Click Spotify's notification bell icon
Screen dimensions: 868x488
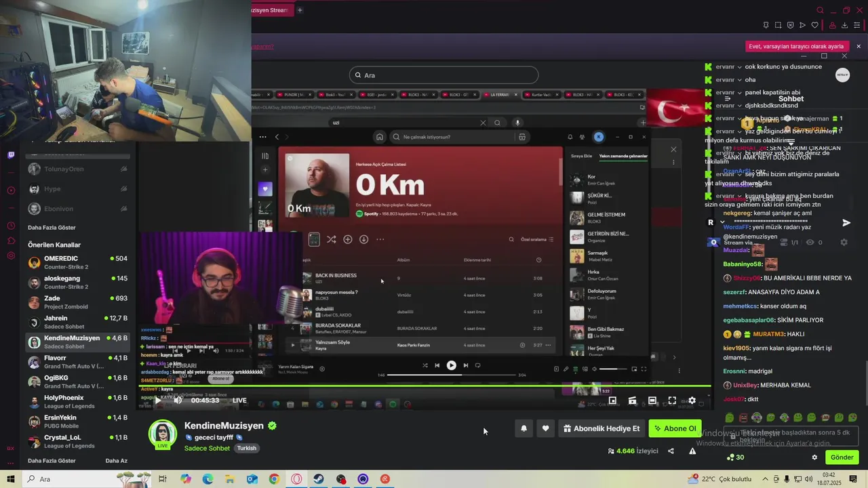[x=570, y=137]
